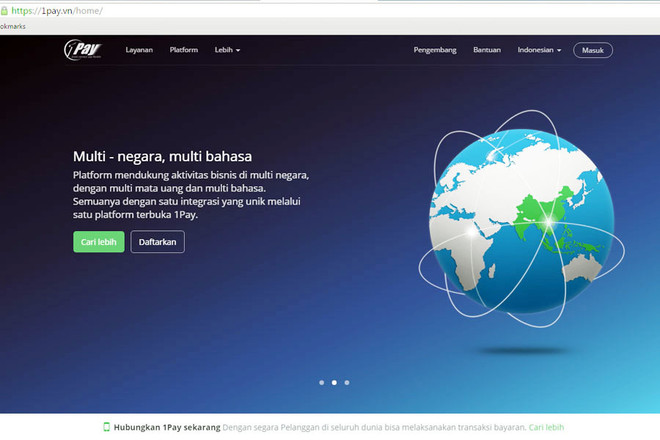Screen dimensions: 660x440
Task: Click the Daftarkan register button
Action: [x=157, y=242]
